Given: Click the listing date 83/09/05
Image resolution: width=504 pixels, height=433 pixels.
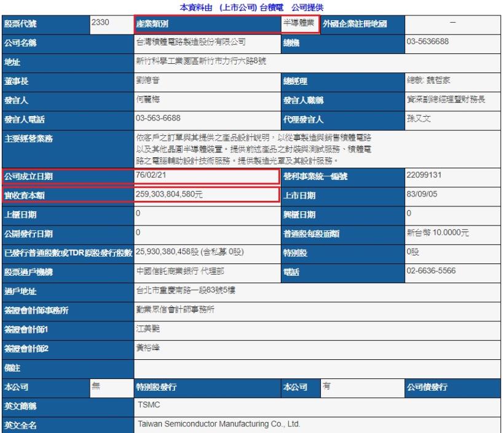Looking at the screenshot, I should (422, 194).
